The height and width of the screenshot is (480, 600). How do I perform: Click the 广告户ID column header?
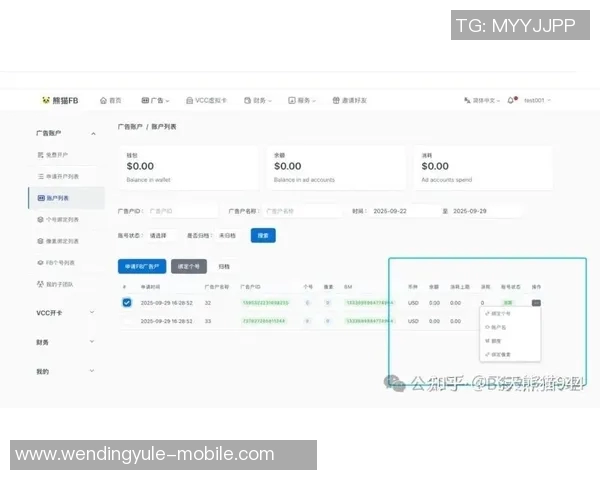pyautogui.click(x=250, y=287)
